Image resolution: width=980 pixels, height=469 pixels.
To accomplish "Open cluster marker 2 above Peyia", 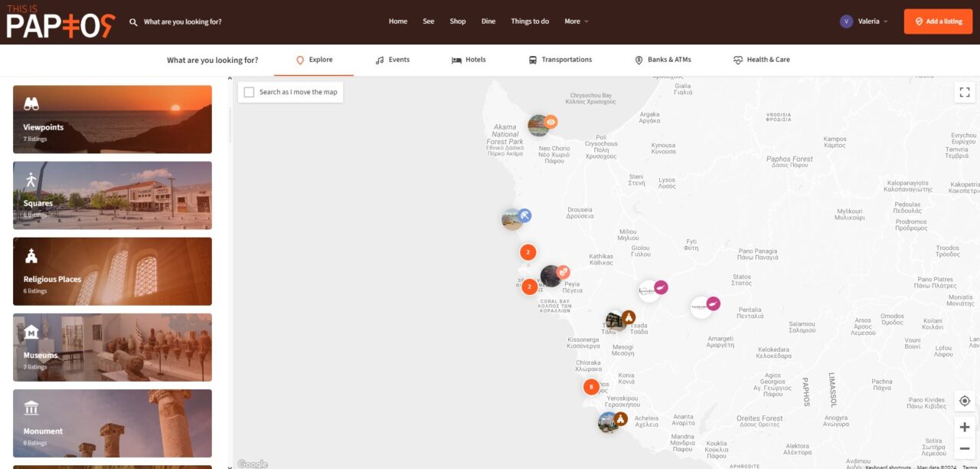I will (528, 251).
